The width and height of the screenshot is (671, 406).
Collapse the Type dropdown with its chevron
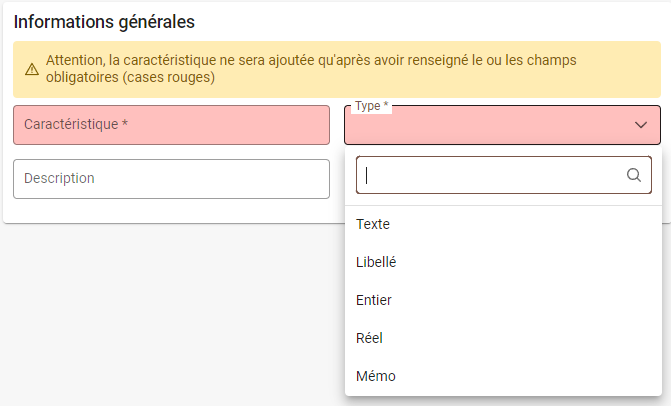pyautogui.click(x=641, y=125)
